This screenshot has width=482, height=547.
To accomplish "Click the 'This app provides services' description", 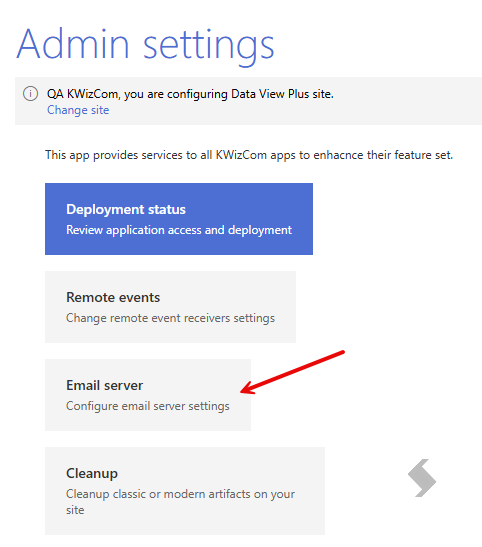I will click(x=249, y=155).
